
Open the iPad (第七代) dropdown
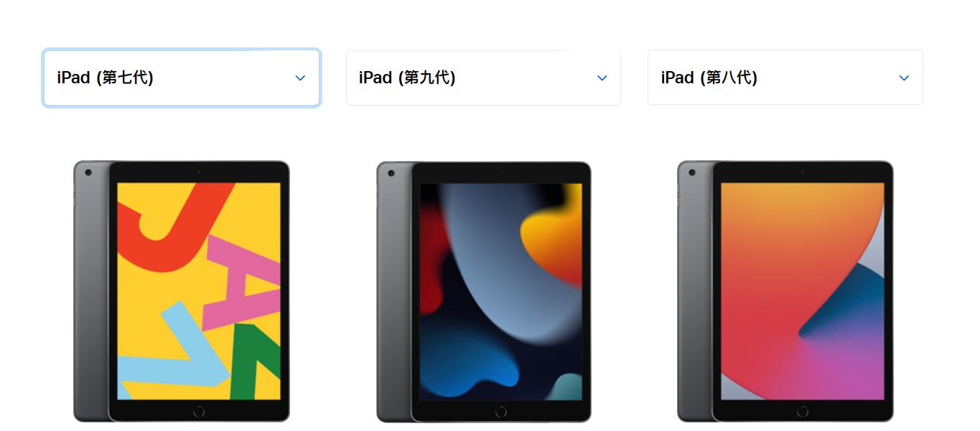point(182,78)
